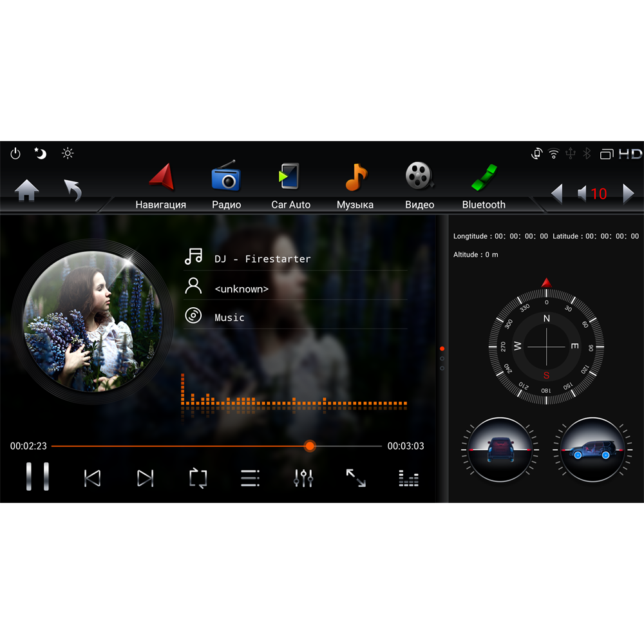The height and width of the screenshot is (644, 644).
Task: Select the third page indicator dot
Action: (x=442, y=368)
